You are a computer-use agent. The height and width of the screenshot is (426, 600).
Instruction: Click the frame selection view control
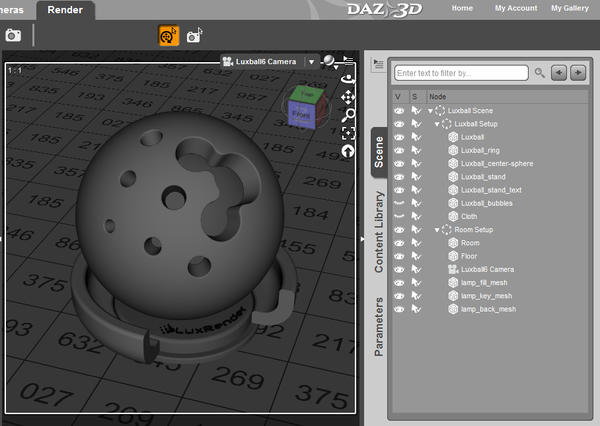click(x=348, y=133)
